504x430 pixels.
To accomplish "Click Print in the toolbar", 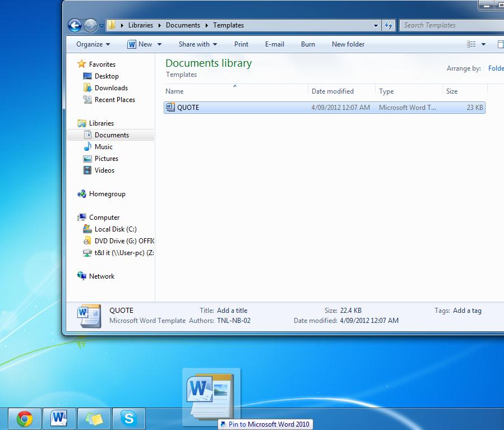I will [241, 44].
